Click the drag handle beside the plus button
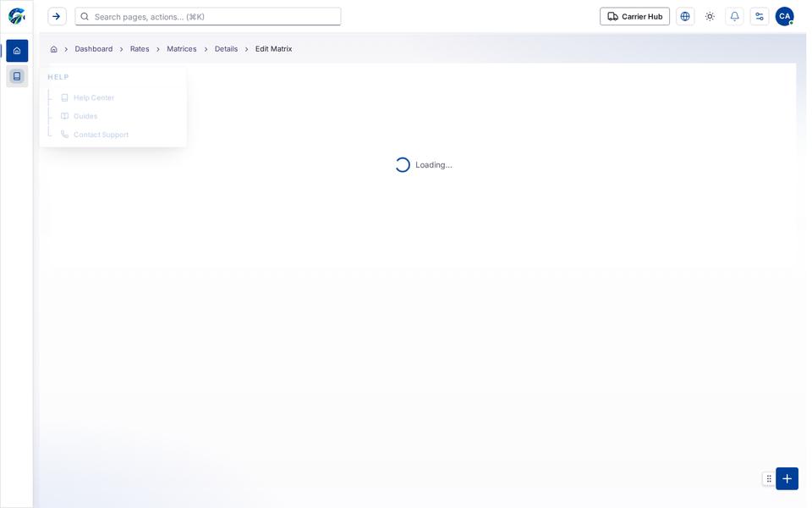 (x=769, y=479)
